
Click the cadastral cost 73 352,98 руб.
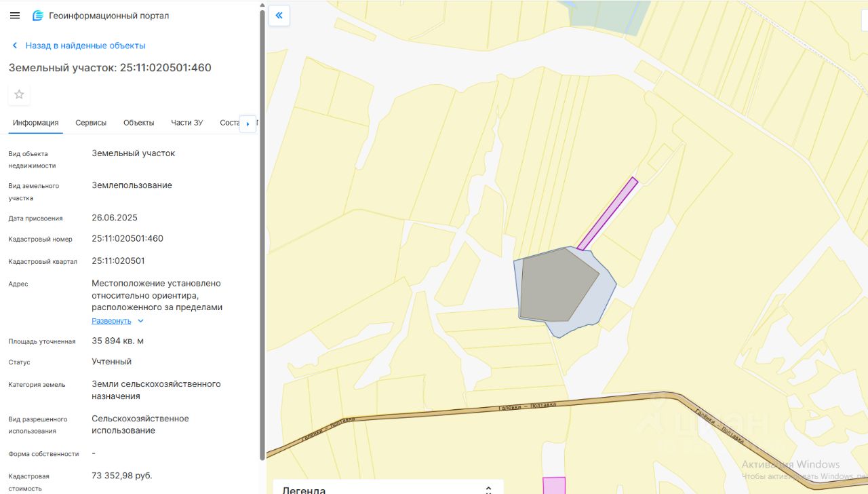point(122,476)
